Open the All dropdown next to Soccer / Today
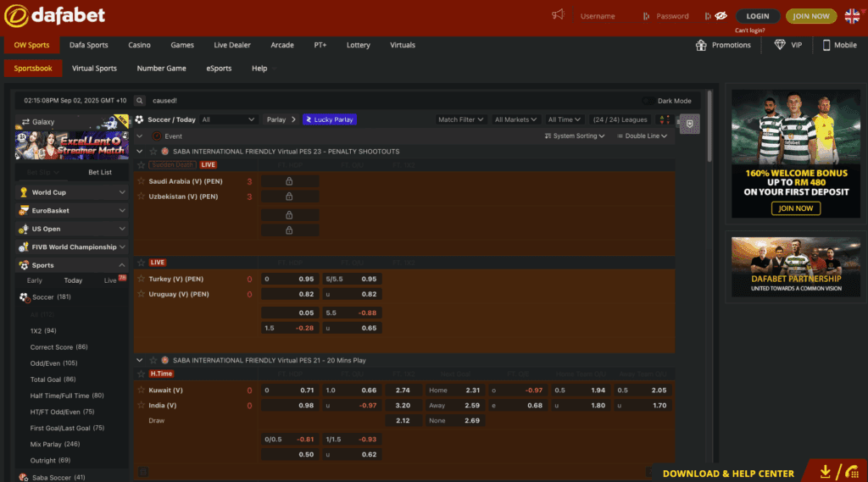 point(228,119)
